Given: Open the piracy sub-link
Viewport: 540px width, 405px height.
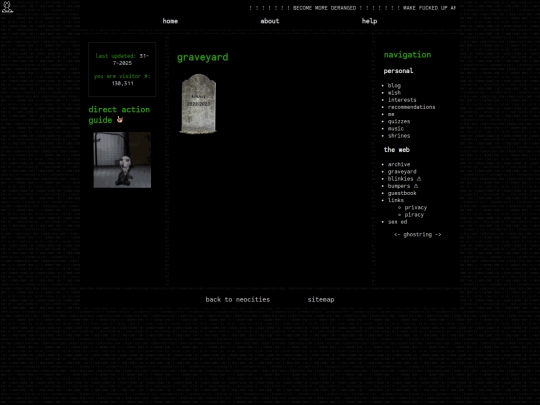Looking at the screenshot, I should click(x=414, y=215).
